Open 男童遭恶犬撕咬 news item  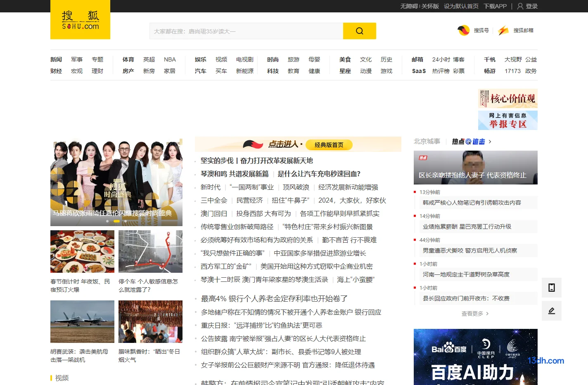click(x=470, y=250)
